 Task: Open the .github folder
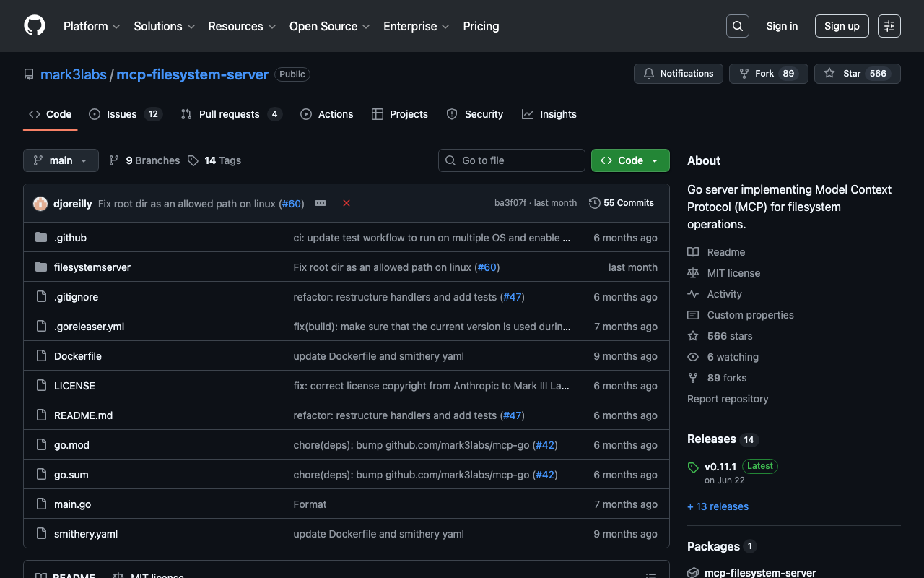(70, 238)
